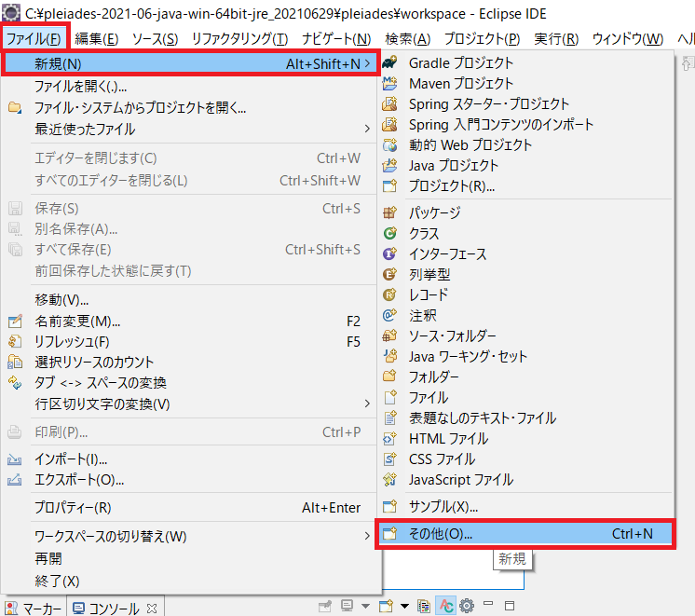
Task: Click the Maven プロジェクト icon
Action: (x=389, y=83)
